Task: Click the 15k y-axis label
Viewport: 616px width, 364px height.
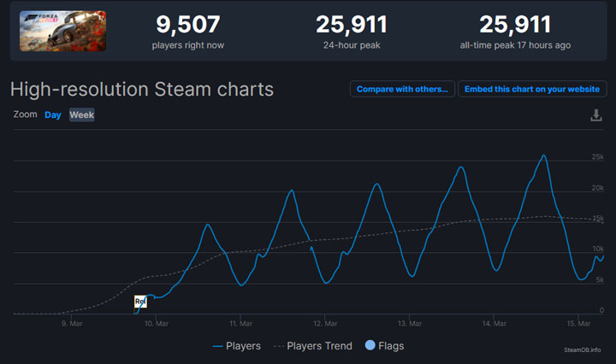Action: (x=598, y=219)
